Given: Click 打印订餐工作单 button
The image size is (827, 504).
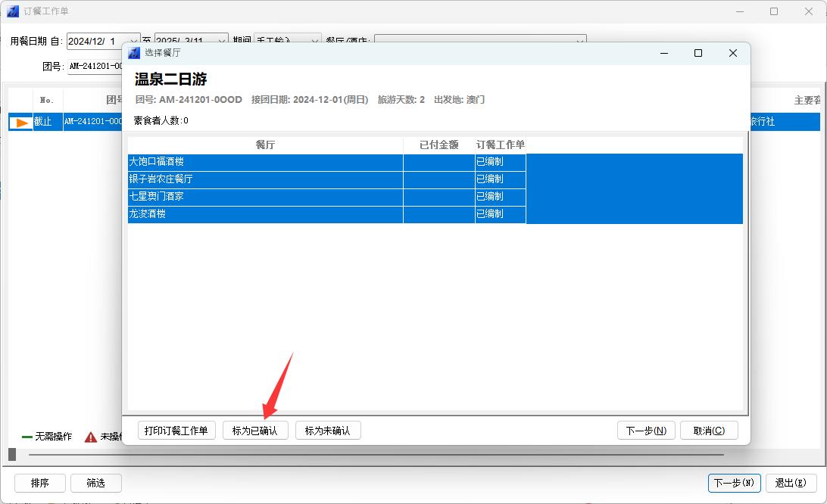Looking at the screenshot, I should (x=176, y=431).
